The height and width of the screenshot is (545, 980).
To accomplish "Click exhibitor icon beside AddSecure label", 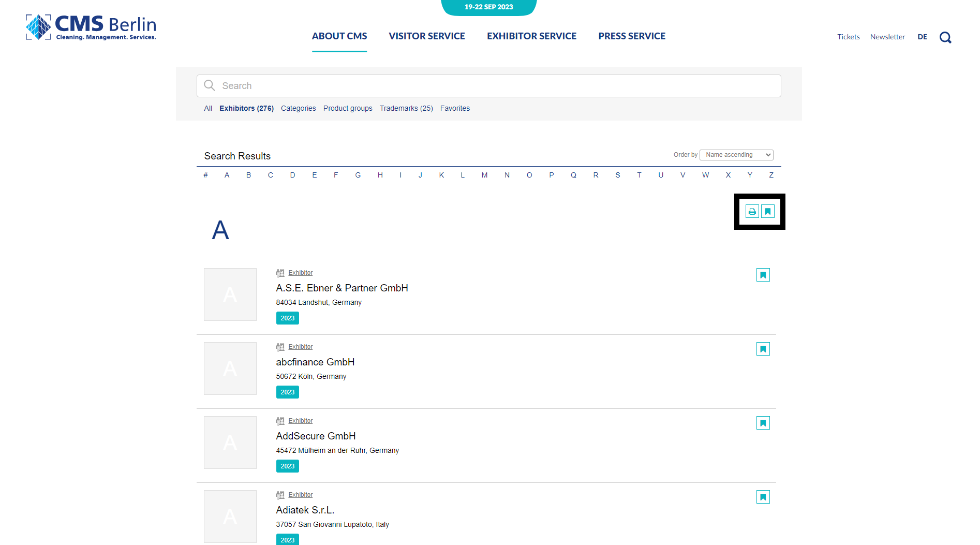I will [x=280, y=421].
